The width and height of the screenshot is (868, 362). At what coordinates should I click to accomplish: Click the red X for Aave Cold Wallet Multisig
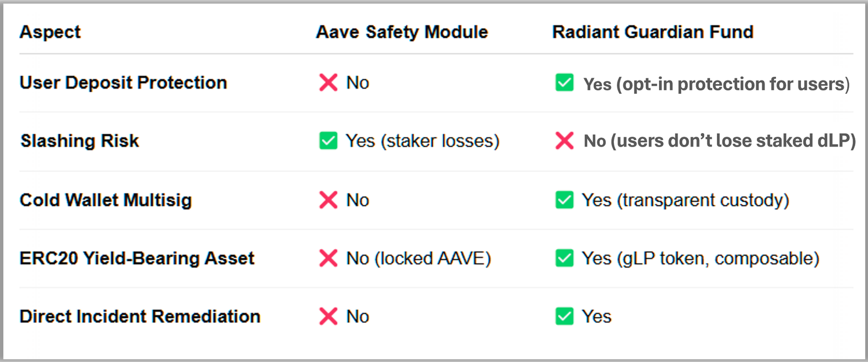point(328,200)
